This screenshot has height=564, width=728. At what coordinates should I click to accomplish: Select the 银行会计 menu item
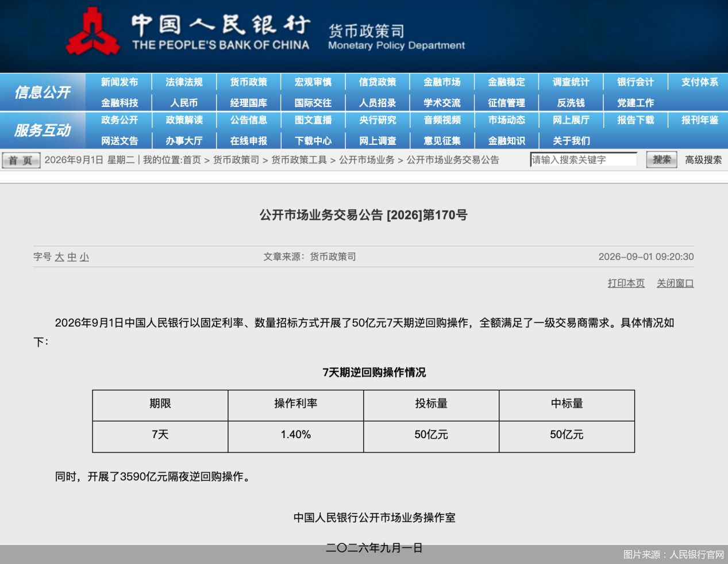[635, 82]
